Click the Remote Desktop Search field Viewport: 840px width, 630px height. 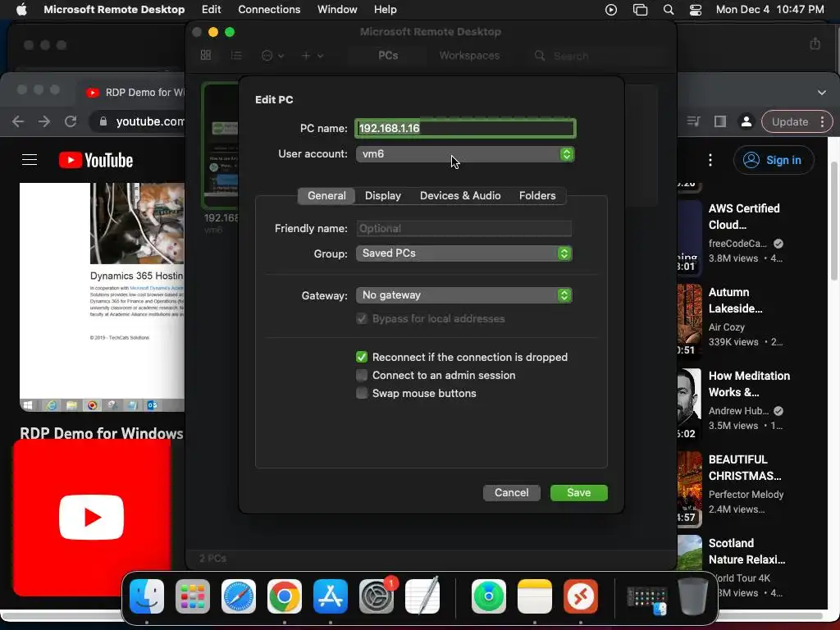[x=595, y=56]
